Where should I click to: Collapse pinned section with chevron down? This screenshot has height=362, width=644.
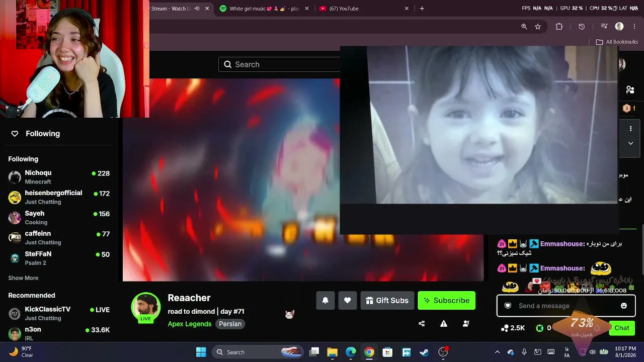(x=630, y=143)
